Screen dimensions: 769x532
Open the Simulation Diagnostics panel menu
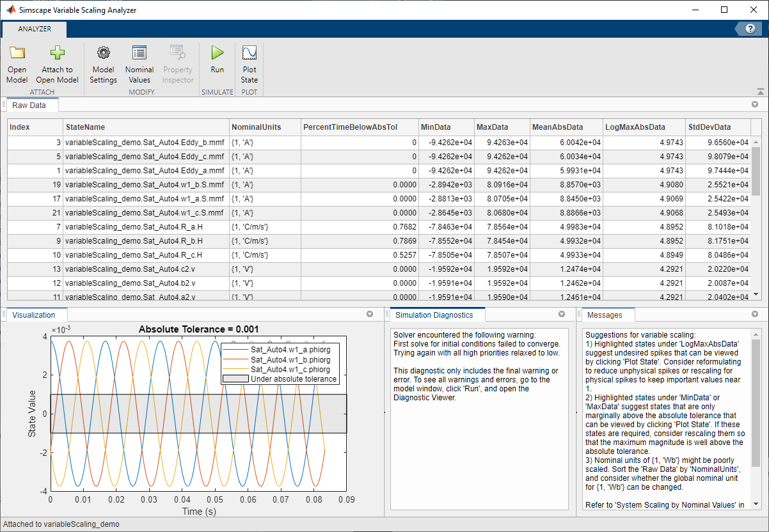pyautogui.click(x=562, y=315)
